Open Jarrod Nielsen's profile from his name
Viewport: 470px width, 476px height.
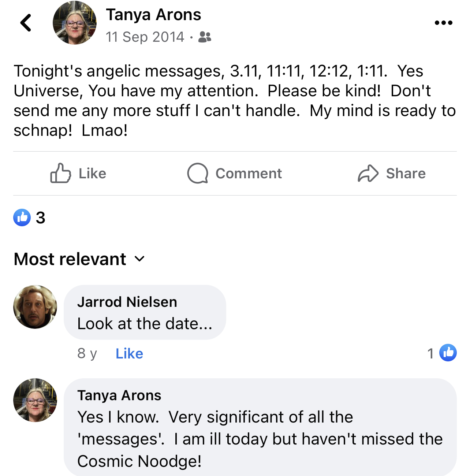point(127,302)
